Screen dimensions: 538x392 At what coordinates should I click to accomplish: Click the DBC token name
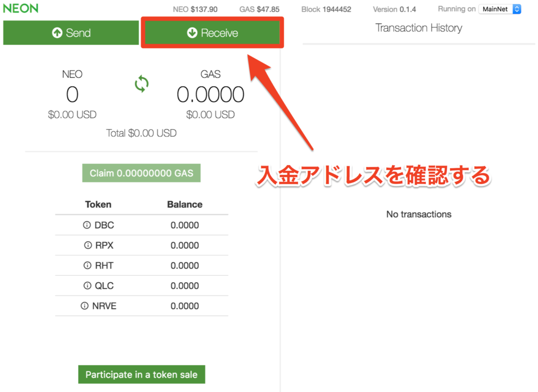click(x=104, y=225)
